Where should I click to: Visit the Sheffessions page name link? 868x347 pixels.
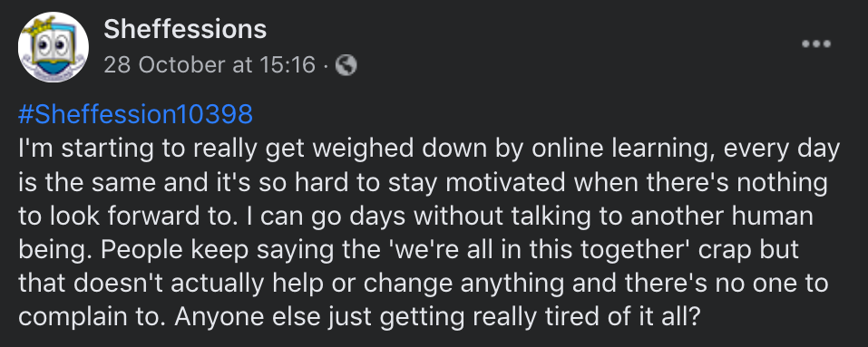pos(185,29)
